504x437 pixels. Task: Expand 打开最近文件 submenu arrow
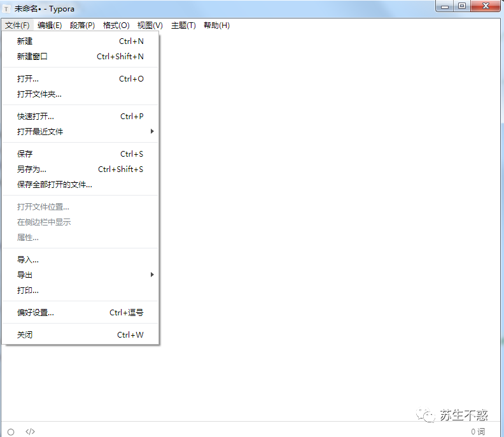tap(152, 131)
